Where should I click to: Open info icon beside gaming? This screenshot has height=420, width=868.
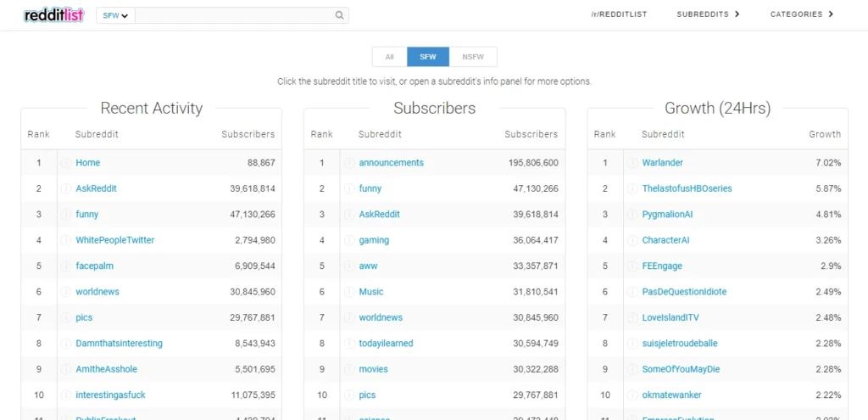coord(349,240)
